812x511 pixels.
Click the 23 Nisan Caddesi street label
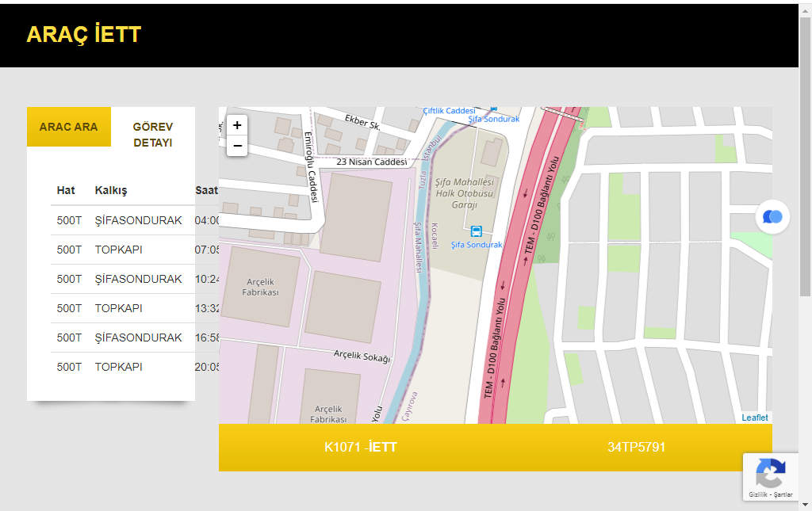pyautogui.click(x=372, y=162)
